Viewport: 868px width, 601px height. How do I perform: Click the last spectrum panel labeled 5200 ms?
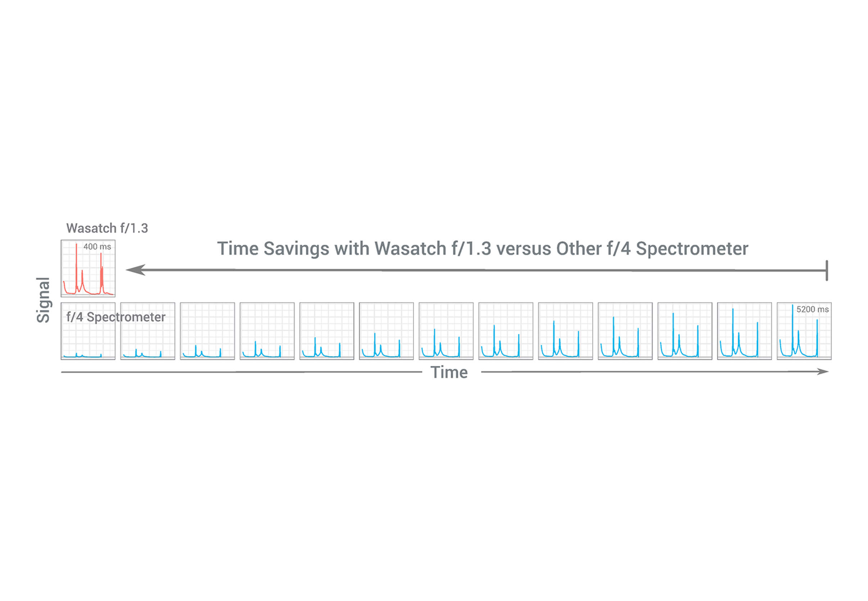pyautogui.click(x=804, y=331)
